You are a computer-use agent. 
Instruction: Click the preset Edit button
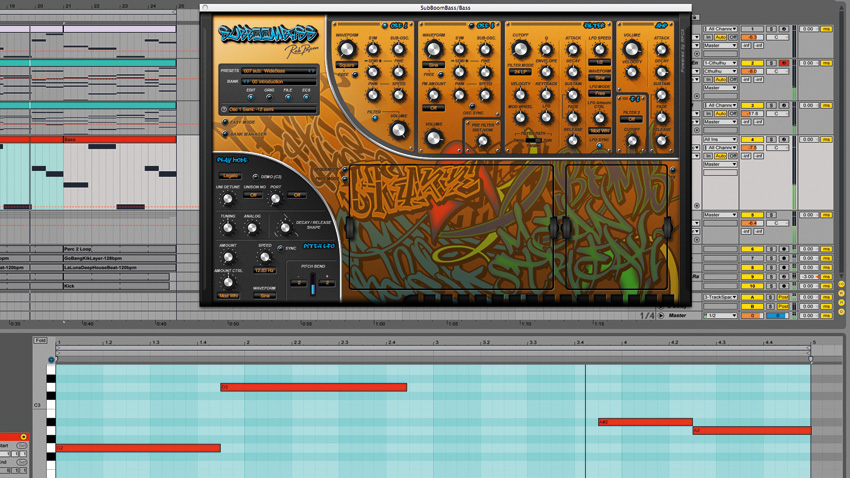click(250, 98)
